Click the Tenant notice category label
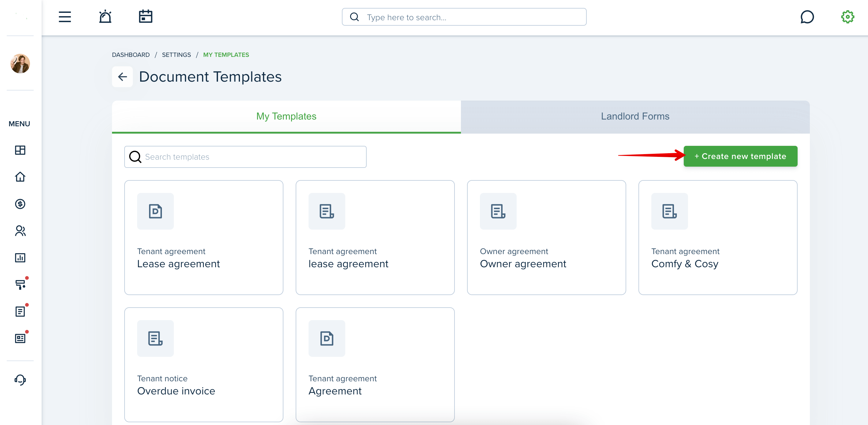 [x=162, y=379]
